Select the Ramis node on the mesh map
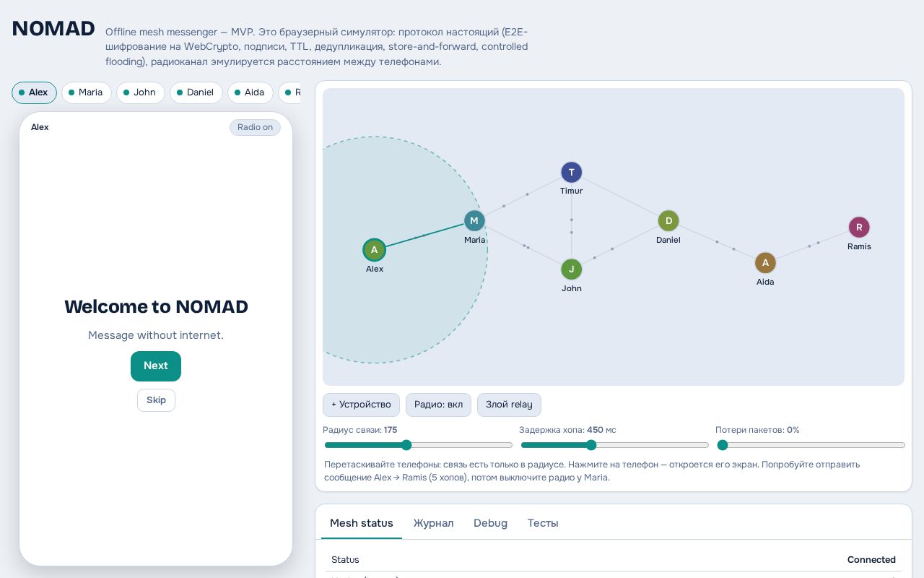924x578 pixels. [859, 228]
